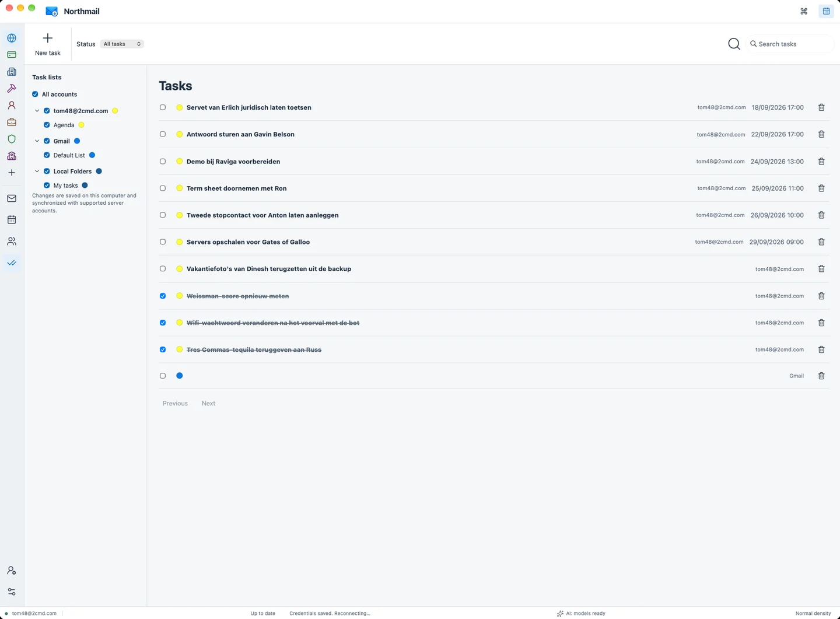
Task: Check off Demo bij Raviga voorbereiden
Action: pos(163,161)
